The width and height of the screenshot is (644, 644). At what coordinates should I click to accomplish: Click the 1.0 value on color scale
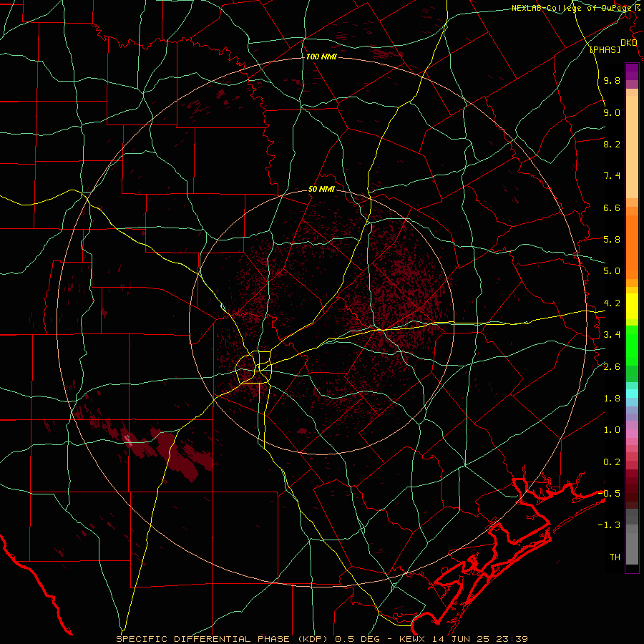pyautogui.click(x=612, y=430)
